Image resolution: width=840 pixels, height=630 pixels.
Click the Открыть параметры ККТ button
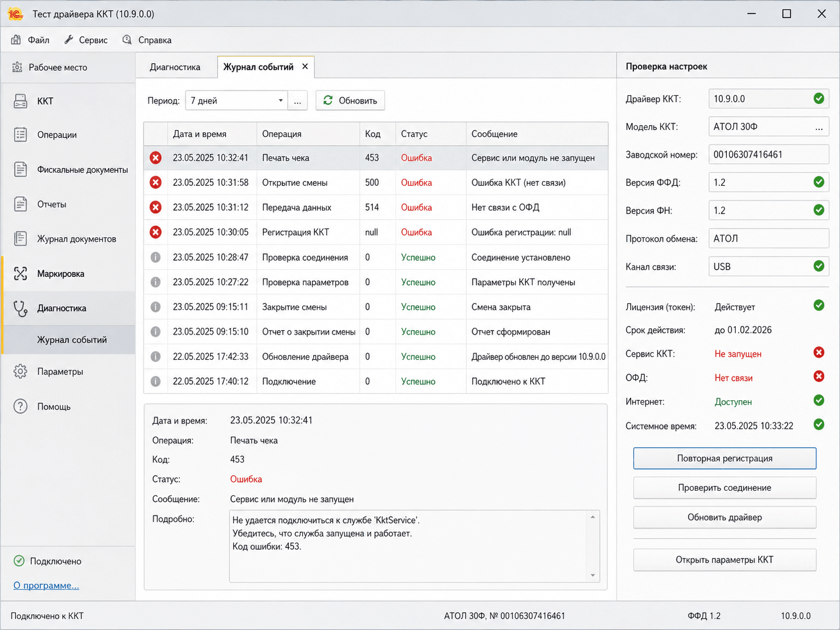coord(725,560)
